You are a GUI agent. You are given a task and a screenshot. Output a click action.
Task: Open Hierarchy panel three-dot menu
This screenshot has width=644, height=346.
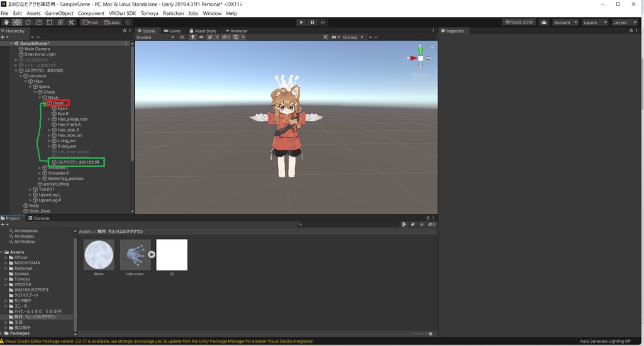point(130,30)
